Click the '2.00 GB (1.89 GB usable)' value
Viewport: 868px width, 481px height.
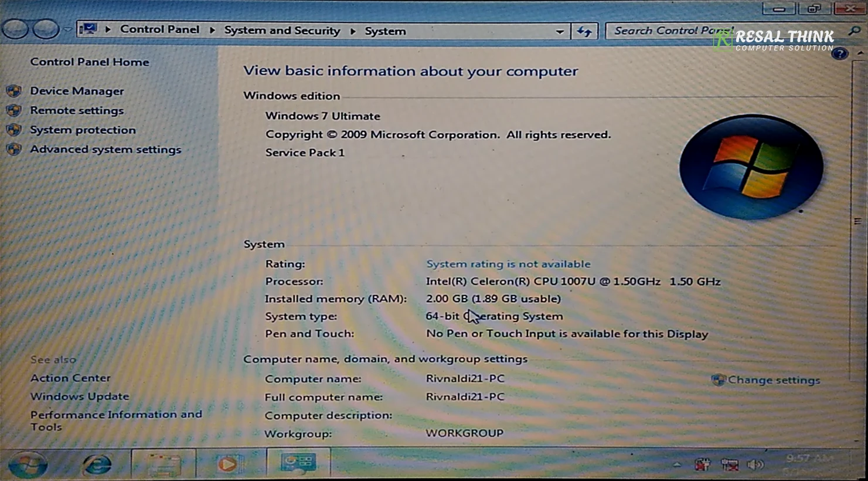(493, 299)
